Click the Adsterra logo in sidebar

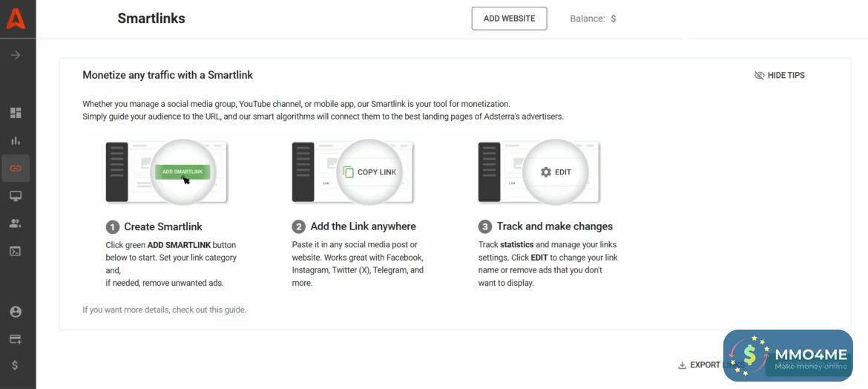pos(16,19)
